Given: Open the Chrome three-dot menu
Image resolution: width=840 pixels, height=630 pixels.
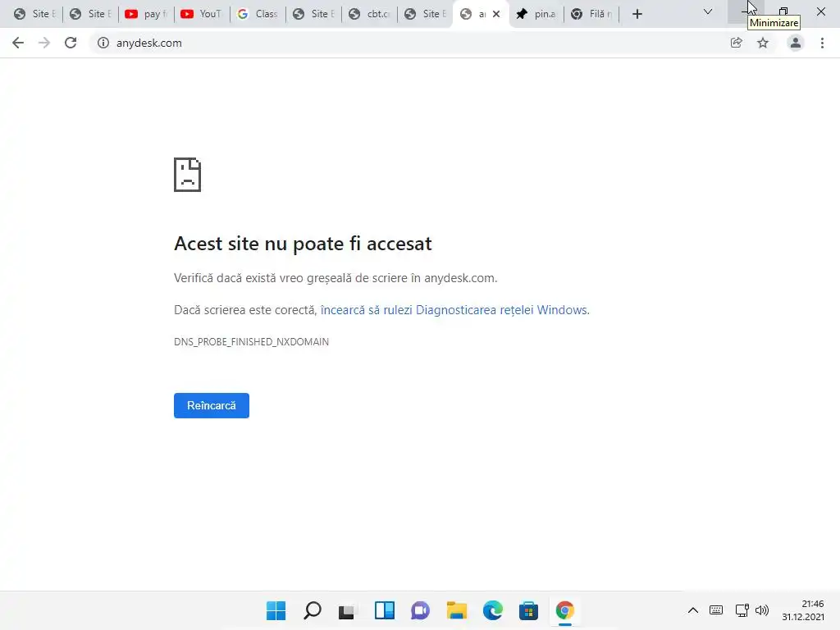Looking at the screenshot, I should tap(822, 43).
